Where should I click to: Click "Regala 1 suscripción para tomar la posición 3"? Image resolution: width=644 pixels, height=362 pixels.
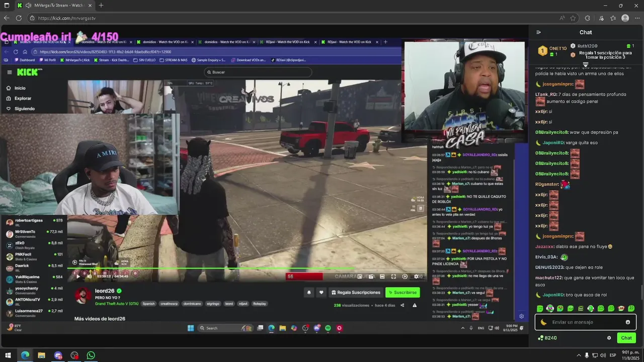pos(605,55)
